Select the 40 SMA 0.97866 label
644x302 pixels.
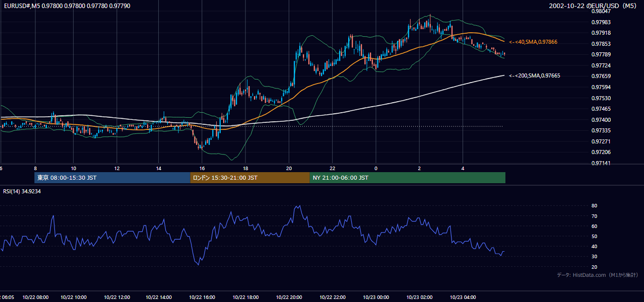(533, 42)
